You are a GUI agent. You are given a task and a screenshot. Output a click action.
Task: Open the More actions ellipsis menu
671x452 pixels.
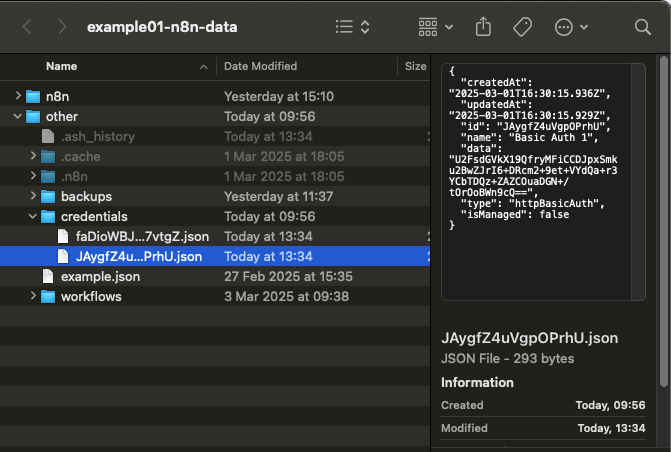coord(571,27)
